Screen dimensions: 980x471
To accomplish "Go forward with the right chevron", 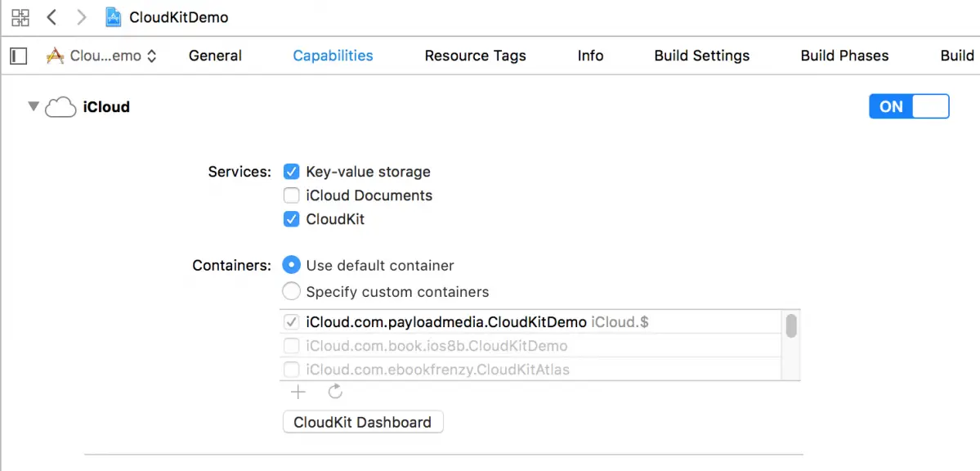I will (81, 17).
